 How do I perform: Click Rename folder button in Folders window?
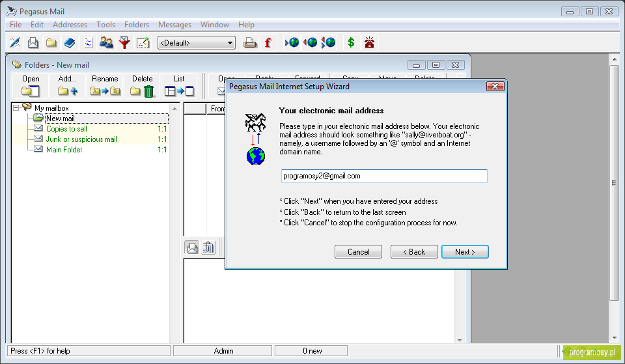(x=105, y=86)
